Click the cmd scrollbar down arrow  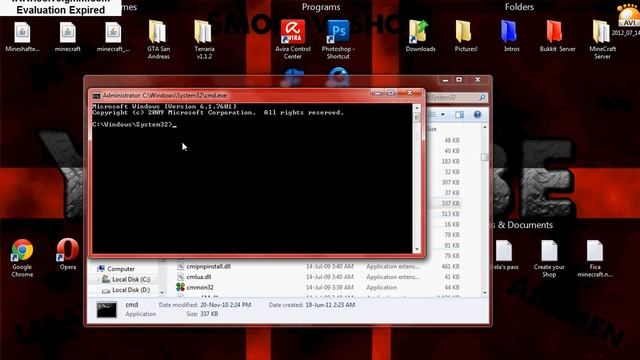pyautogui.click(x=417, y=249)
